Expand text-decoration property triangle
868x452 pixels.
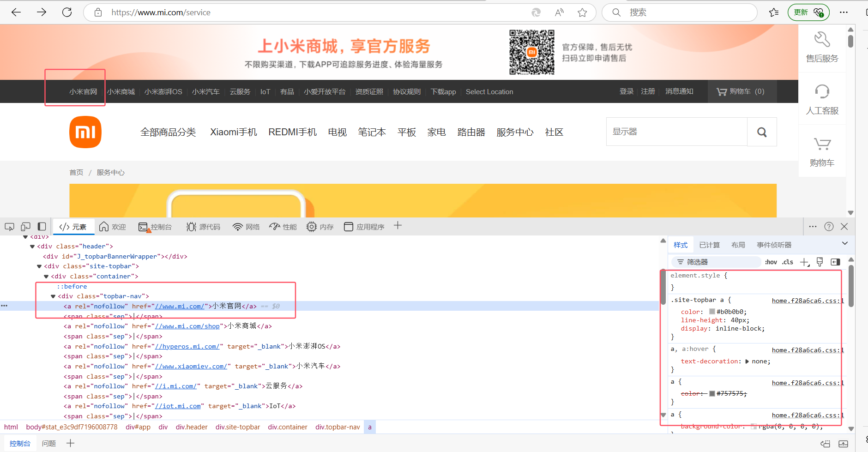point(747,362)
